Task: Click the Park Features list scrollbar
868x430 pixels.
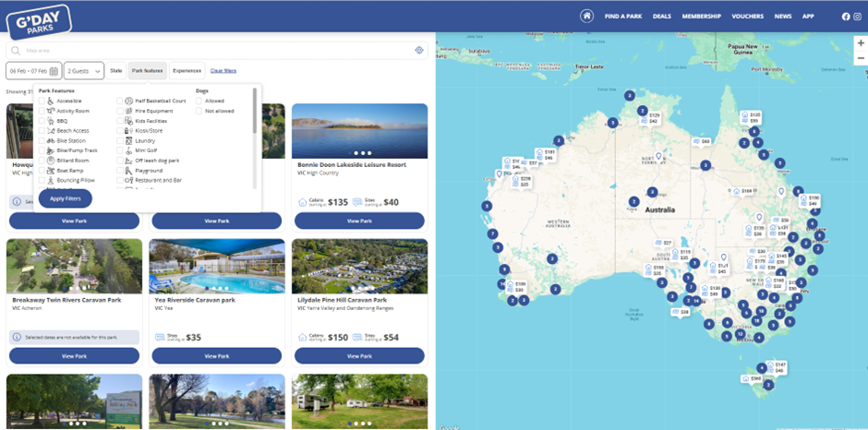Action: click(x=255, y=111)
